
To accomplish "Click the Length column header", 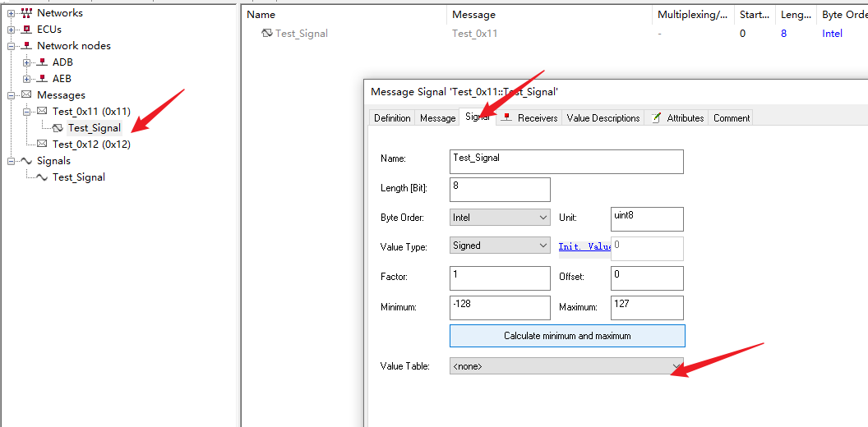I will [x=796, y=15].
